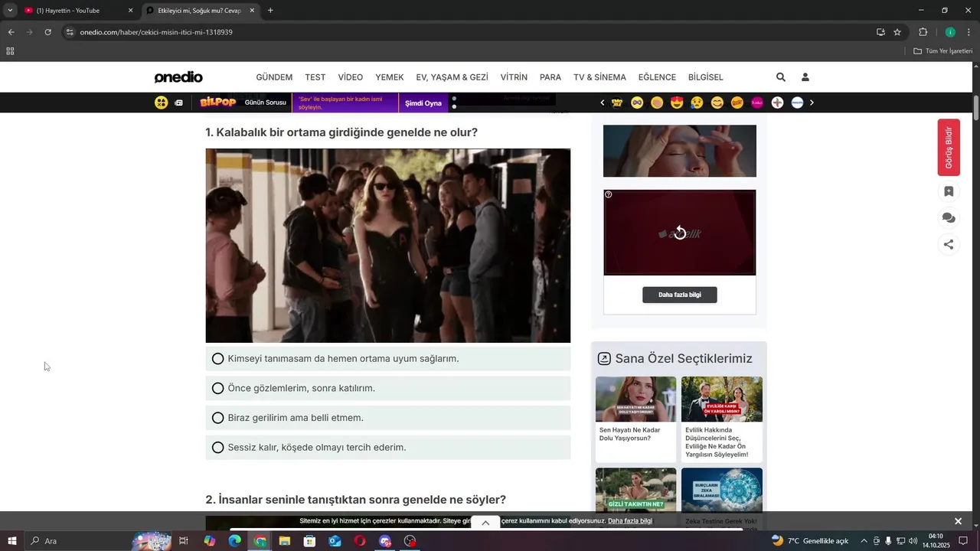Open a new browser tab with plus
This screenshot has width=980, height=551.
(x=270, y=11)
